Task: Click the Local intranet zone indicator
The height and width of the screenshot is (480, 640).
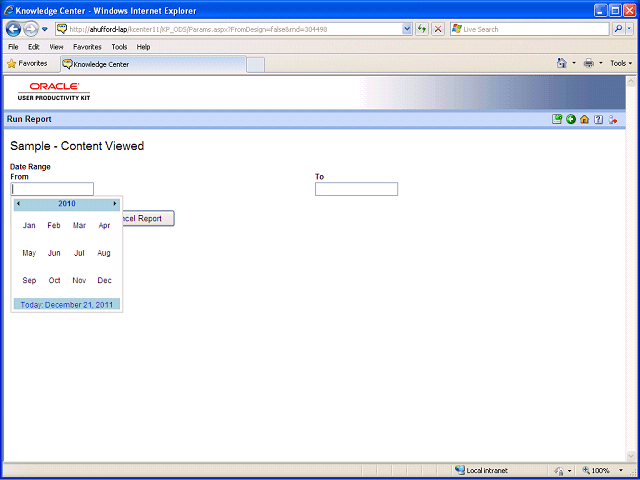Action: coord(481,470)
